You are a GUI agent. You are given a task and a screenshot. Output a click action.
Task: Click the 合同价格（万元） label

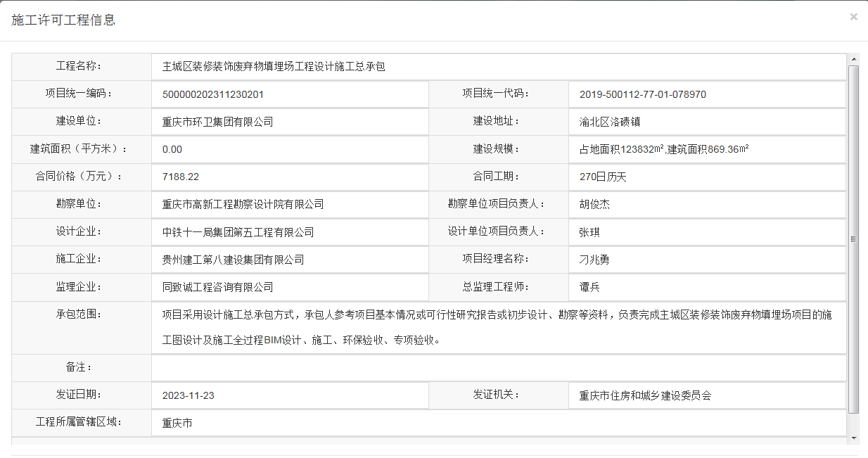click(x=79, y=176)
